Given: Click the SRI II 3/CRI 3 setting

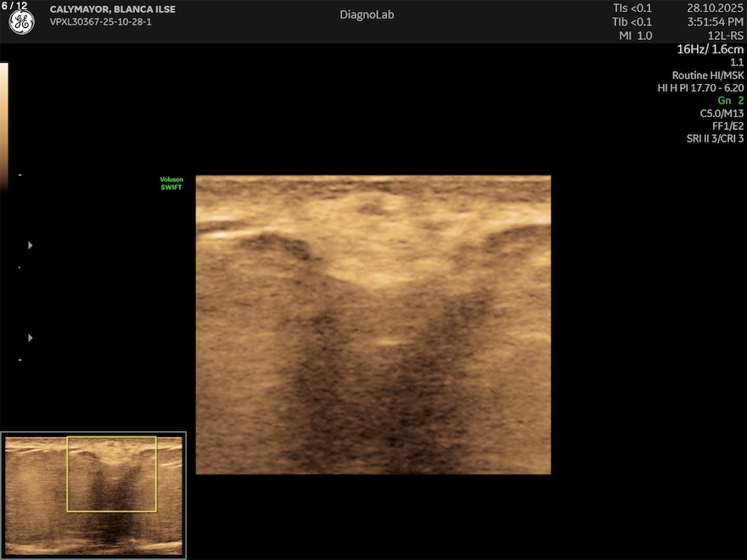Looking at the screenshot, I should click(x=715, y=138).
